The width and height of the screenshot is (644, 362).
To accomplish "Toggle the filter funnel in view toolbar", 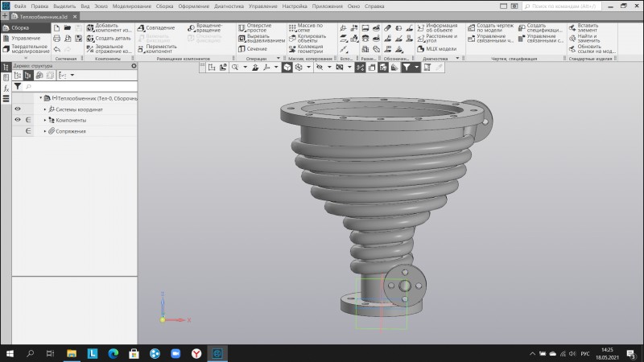I will pos(407,68).
